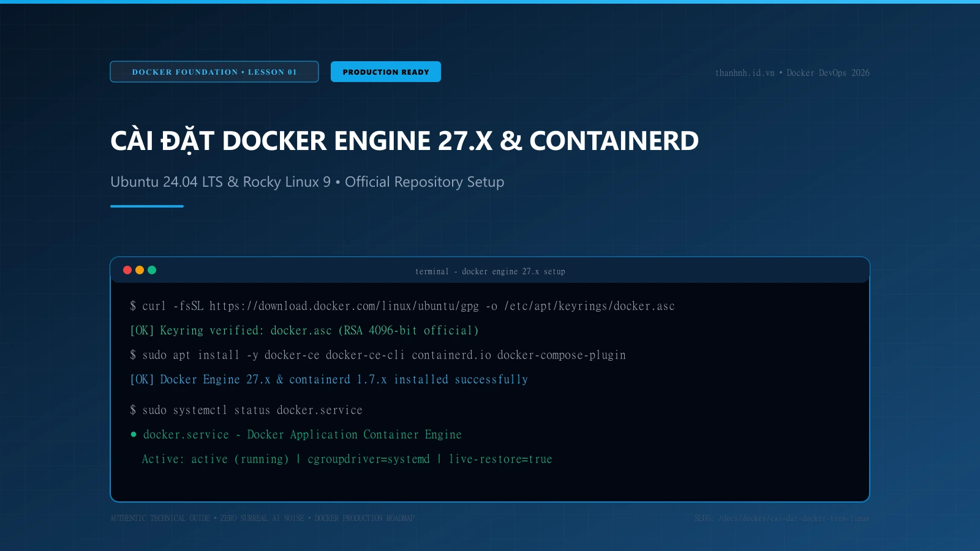The height and width of the screenshot is (551, 980).
Task: Click the red close dot in terminal header
Action: point(127,270)
